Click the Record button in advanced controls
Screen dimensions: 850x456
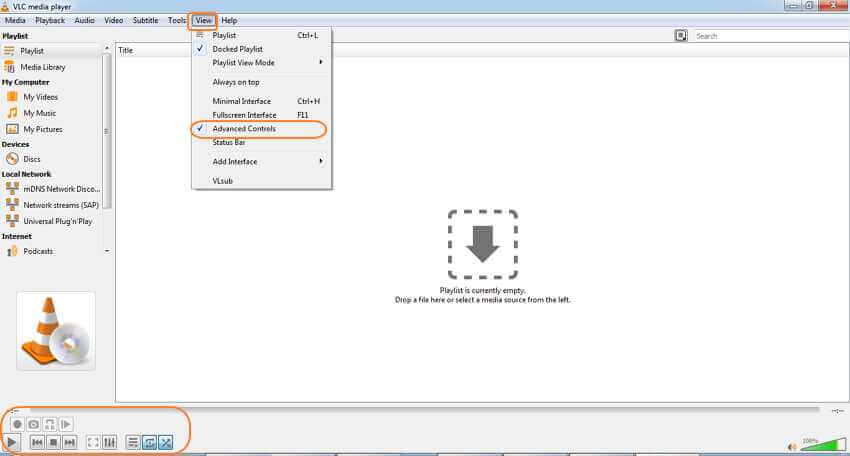(17, 425)
